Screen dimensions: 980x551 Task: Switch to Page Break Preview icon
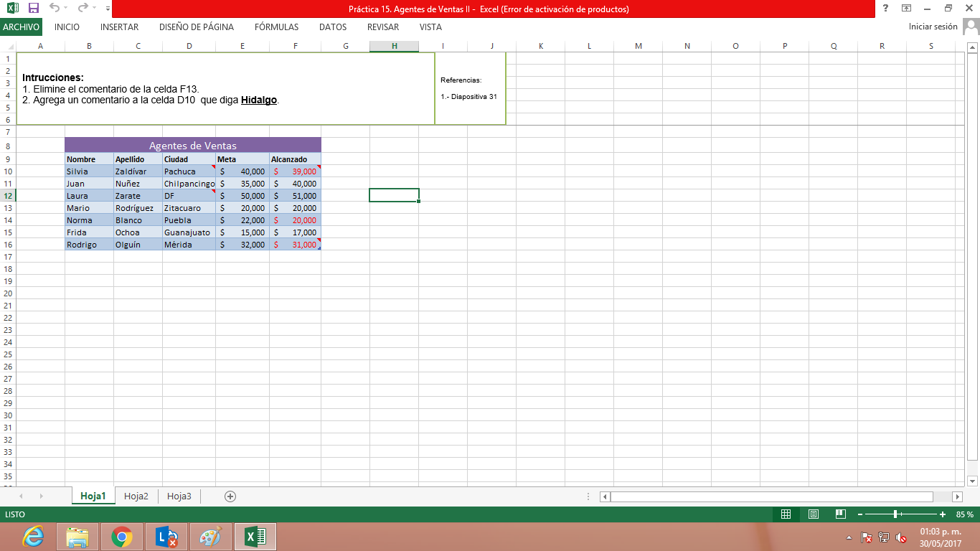click(841, 514)
